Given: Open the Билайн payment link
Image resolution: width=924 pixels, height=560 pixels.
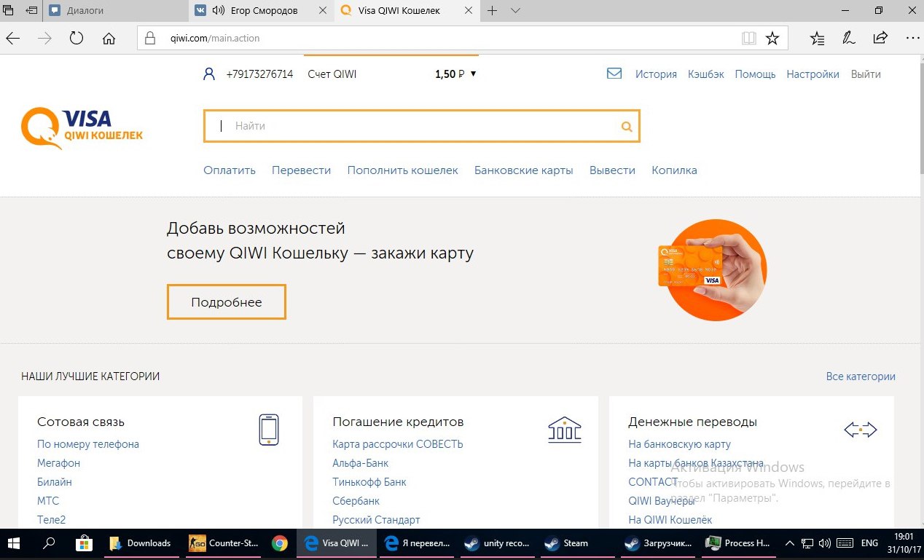Looking at the screenshot, I should click(x=55, y=482).
